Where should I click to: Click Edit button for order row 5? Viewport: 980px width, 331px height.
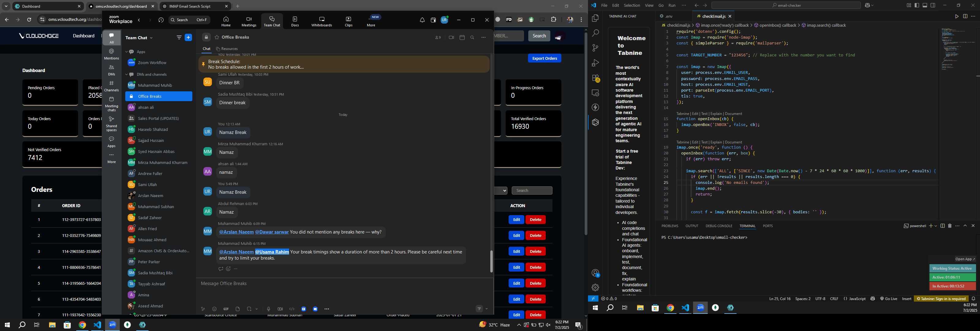[x=516, y=283]
